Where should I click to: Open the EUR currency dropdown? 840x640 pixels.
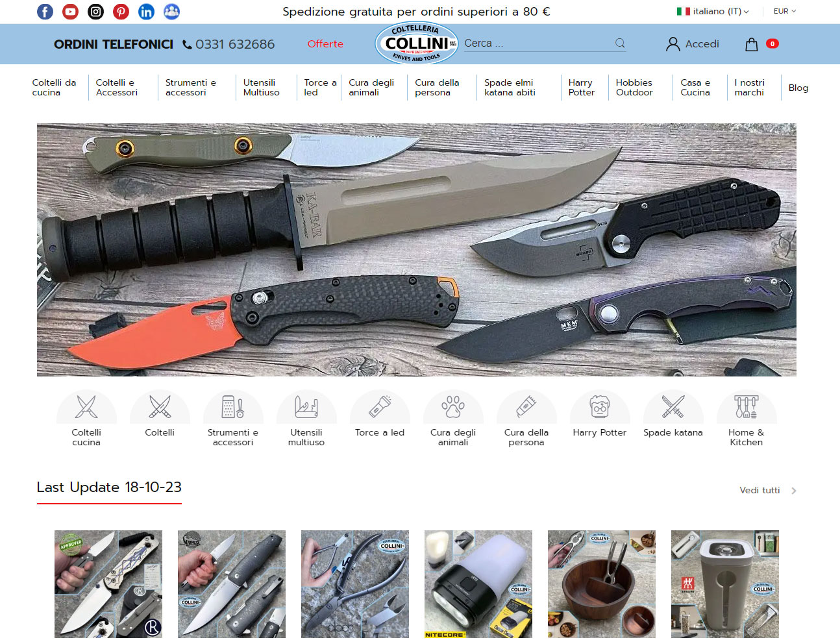point(784,11)
